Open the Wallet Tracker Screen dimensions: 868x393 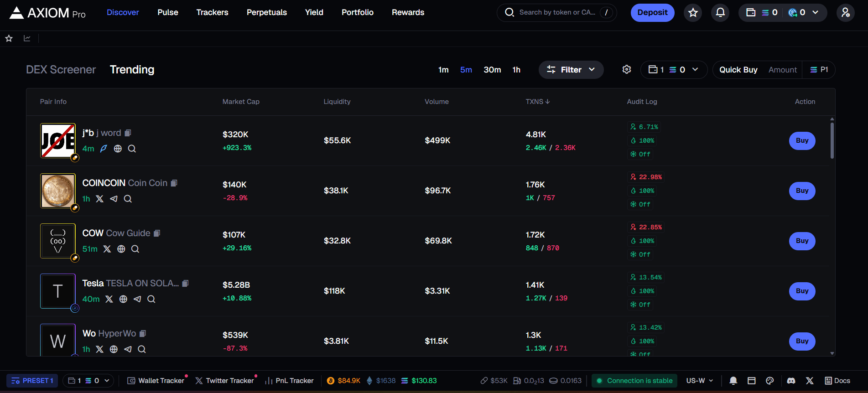click(156, 381)
